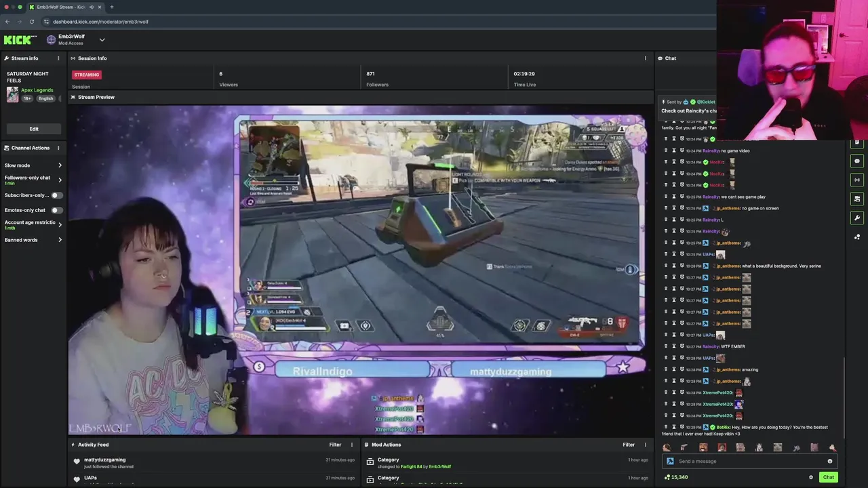
Task: Open the Emb3rWolf channel switcher dropdown
Action: (102, 40)
